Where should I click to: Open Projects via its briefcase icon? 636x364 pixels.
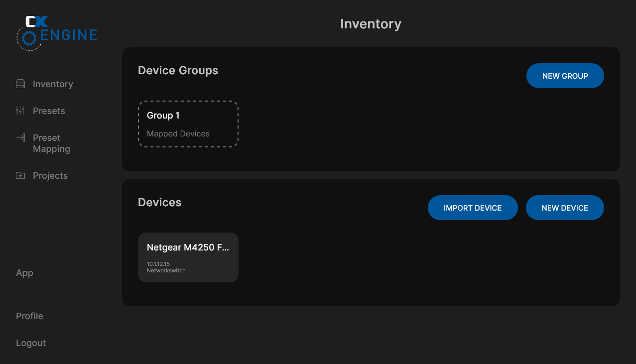(x=20, y=175)
